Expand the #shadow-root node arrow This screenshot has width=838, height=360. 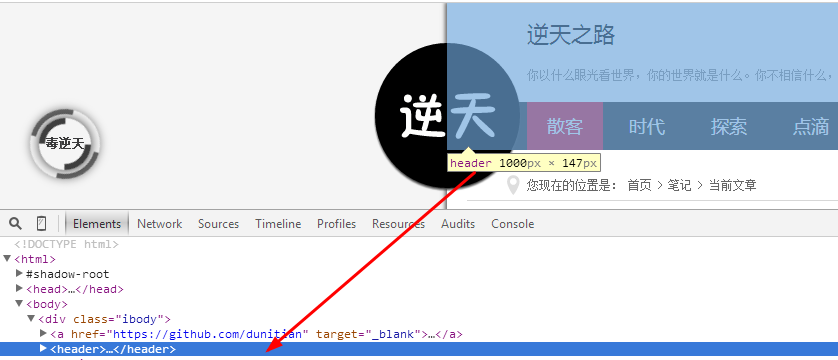coord(20,274)
